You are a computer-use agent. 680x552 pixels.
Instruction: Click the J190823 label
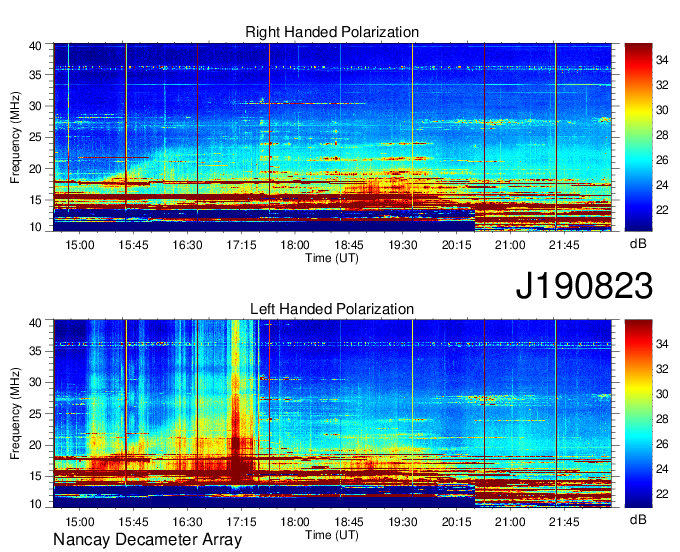click(x=584, y=286)
